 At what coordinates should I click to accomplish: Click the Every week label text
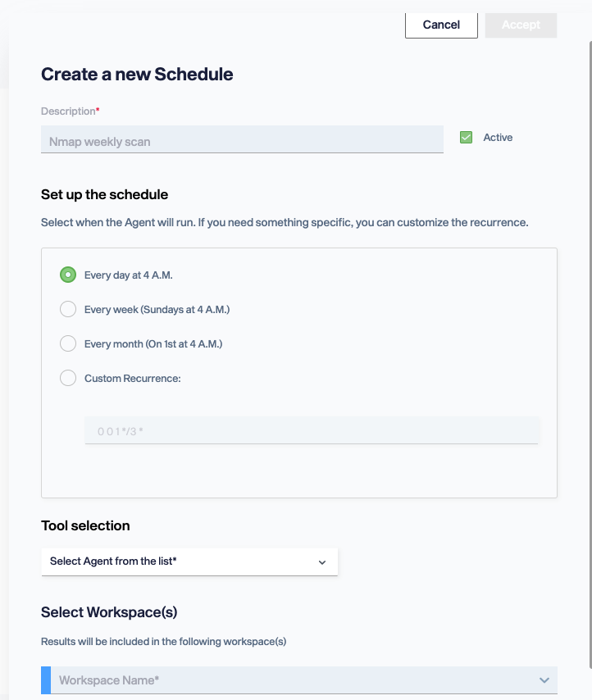pyautogui.click(x=157, y=309)
